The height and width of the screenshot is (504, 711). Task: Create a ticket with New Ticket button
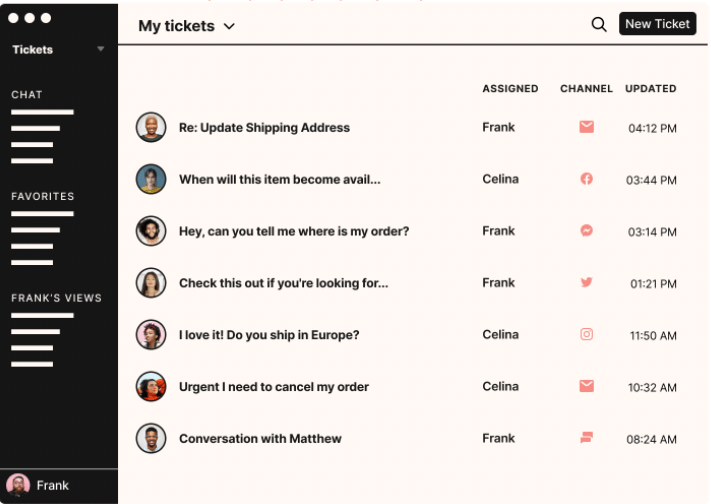tap(657, 24)
